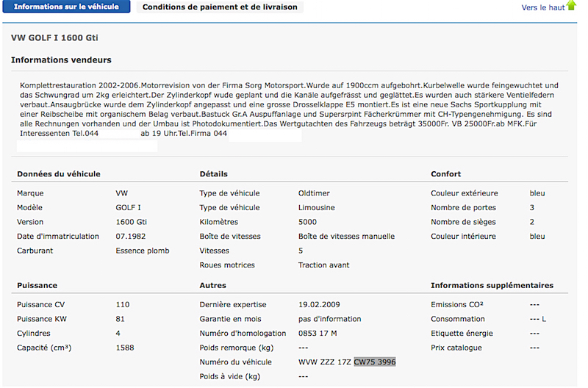Click the Données du véhicule heading
Screen dimensions: 588x388
[x=59, y=174]
